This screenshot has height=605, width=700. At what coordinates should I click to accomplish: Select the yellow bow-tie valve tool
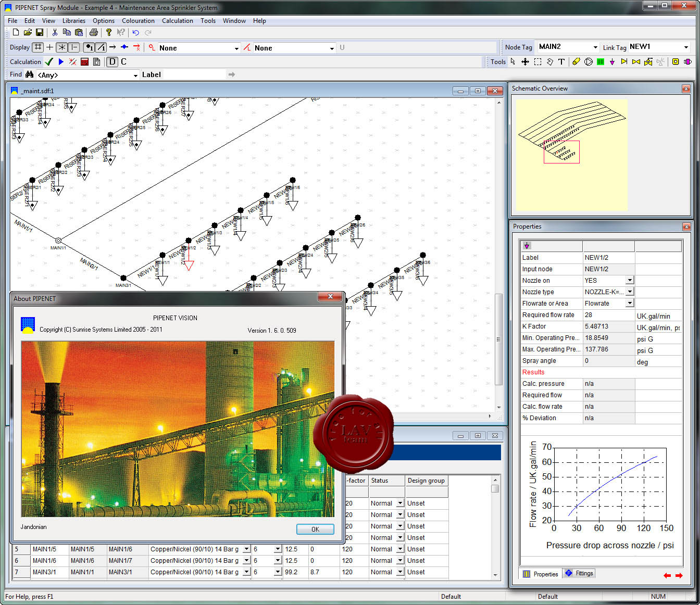click(636, 61)
